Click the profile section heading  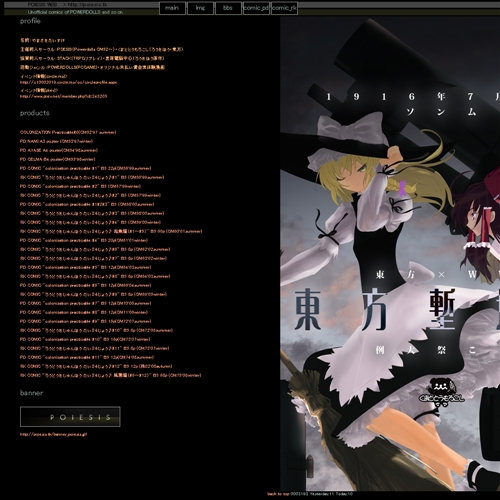(x=30, y=21)
